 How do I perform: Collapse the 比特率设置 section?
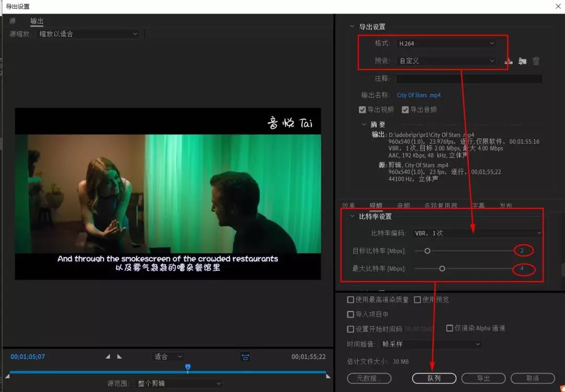coord(352,216)
